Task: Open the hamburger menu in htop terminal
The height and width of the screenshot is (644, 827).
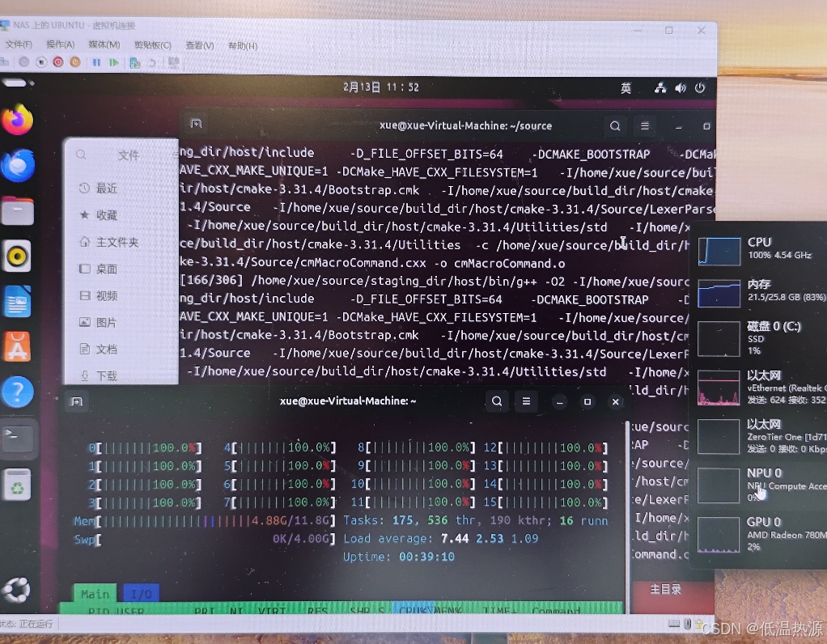Action: coord(526,401)
